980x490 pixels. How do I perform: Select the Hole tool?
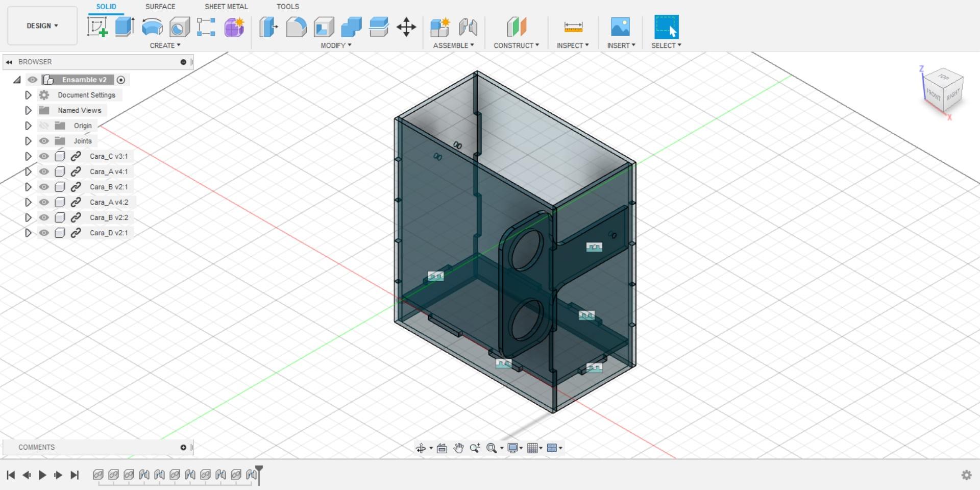(x=179, y=27)
